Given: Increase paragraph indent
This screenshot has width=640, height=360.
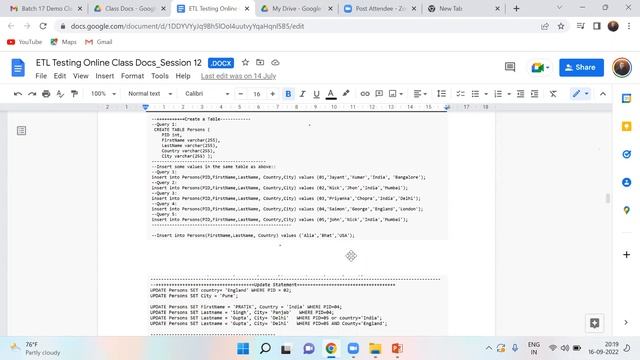Looking at the screenshot, I should (x=535, y=94).
